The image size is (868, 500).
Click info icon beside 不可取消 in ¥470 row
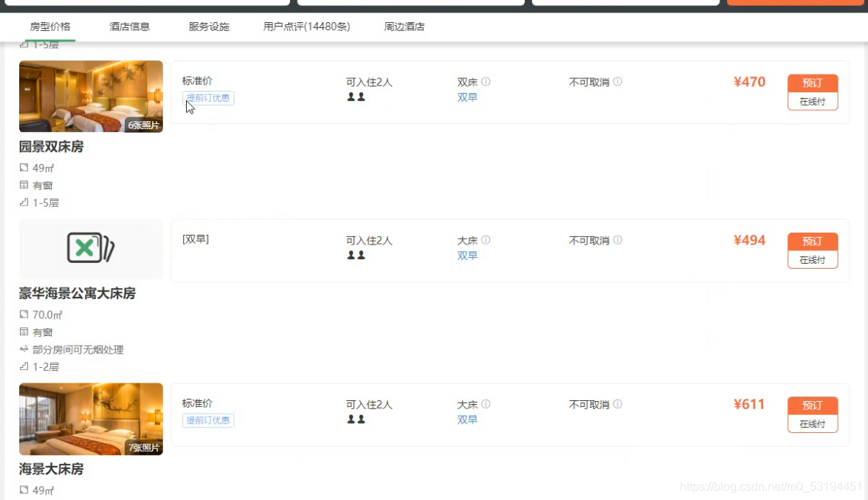tap(618, 81)
